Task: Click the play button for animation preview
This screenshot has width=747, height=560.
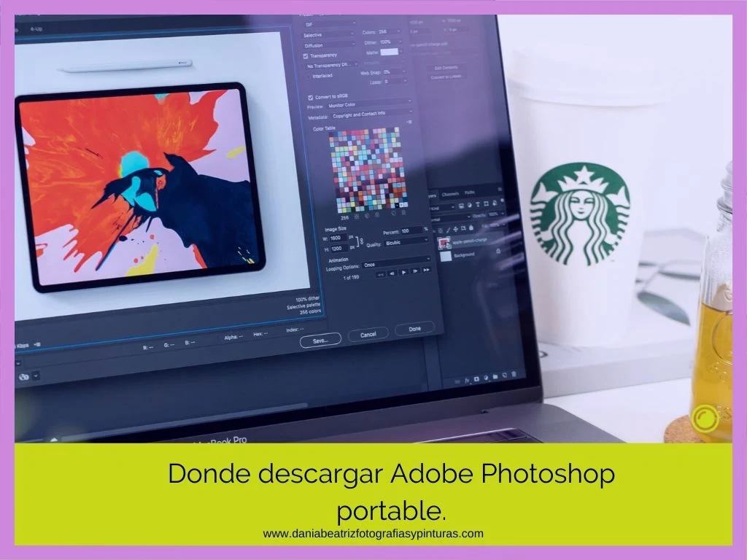Action: [x=403, y=273]
